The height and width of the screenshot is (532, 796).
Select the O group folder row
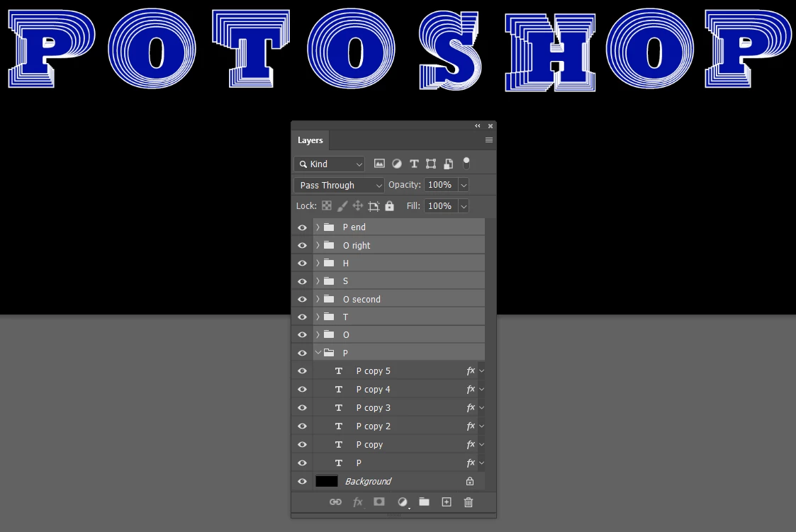click(398, 335)
